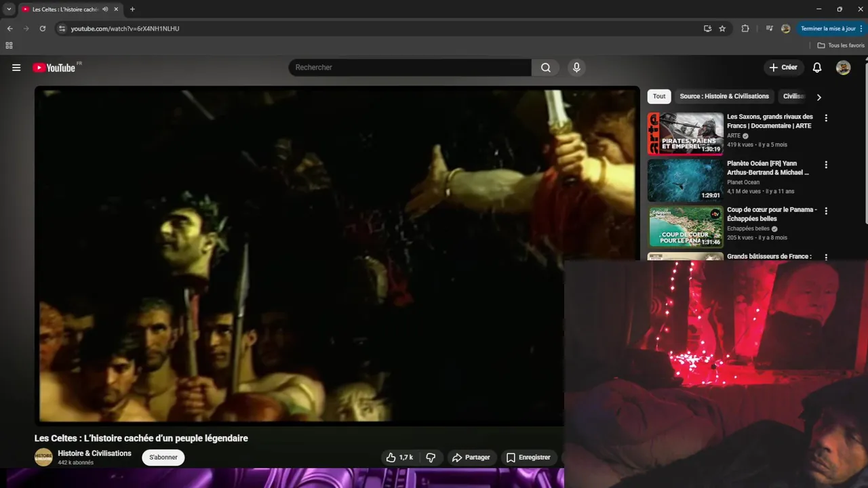Click ARTE channel name text
Viewport: 868px width, 488px height.
(734, 136)
